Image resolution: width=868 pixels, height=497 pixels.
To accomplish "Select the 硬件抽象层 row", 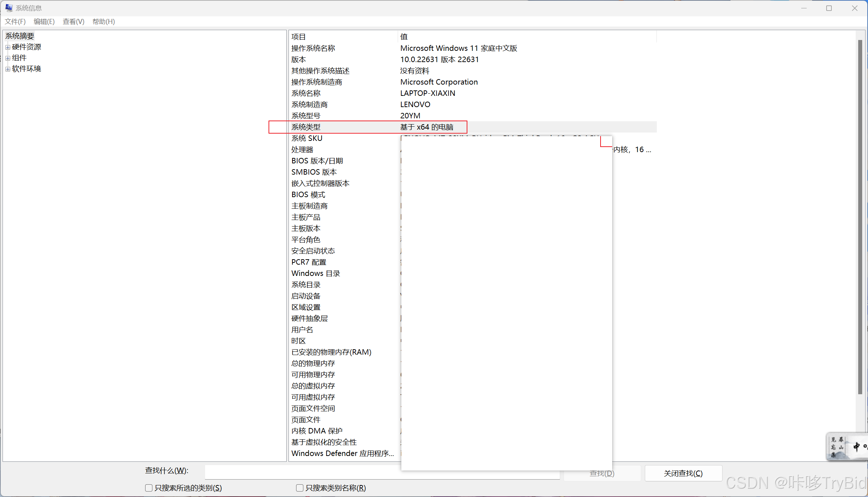I will click(x=345, y=318).
